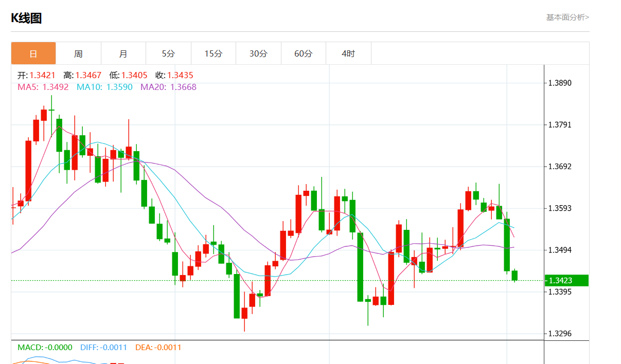Screen dimensions: 621x364
Task: Click the green current price label 1.3423
Action: 566,281
